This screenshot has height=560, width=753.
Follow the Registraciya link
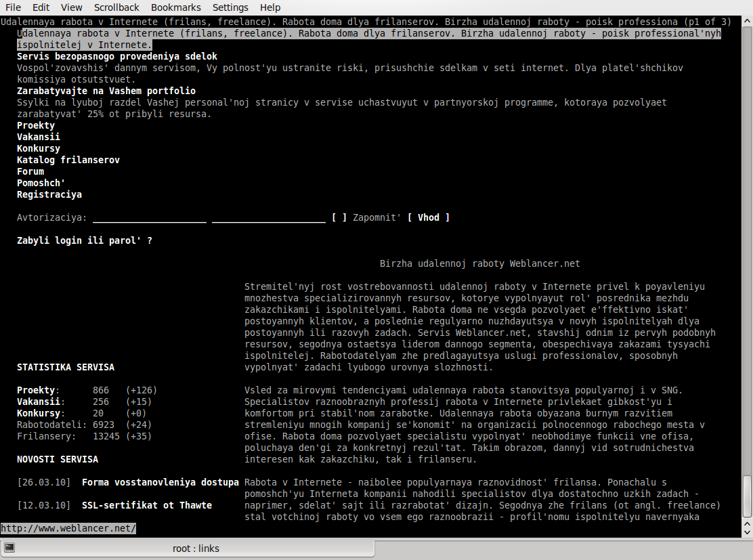tap(49, 194)
